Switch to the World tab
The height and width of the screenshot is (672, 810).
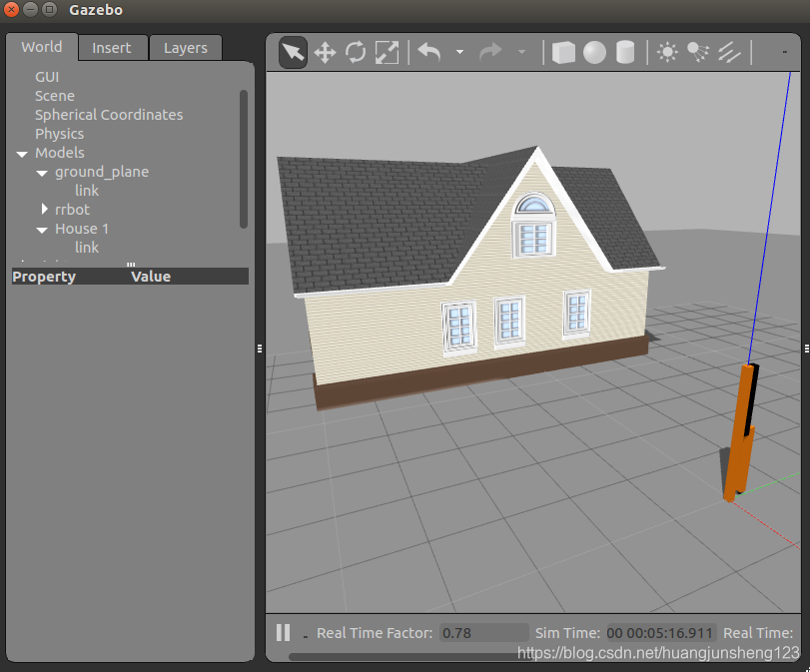[x=42, y=47]
